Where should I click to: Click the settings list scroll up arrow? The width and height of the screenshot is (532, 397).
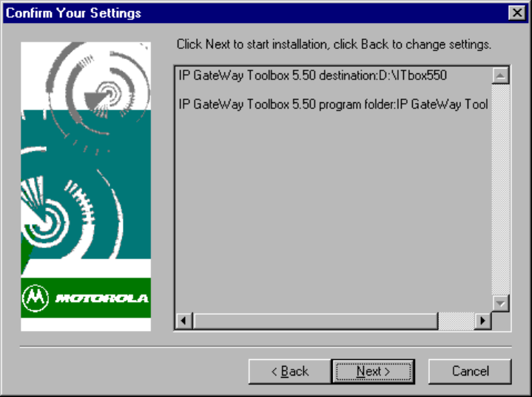tap(500, 76)
